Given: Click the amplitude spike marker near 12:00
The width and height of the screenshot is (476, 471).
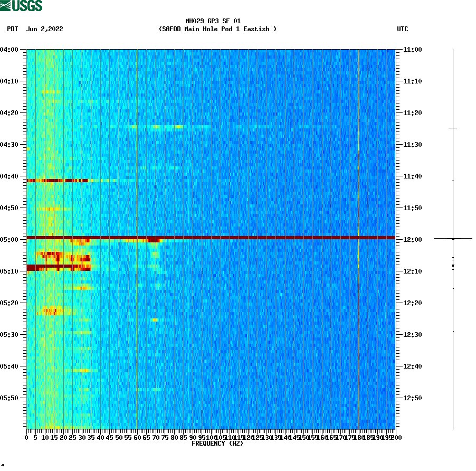Looking at the screenshot, I should point(453,239).
